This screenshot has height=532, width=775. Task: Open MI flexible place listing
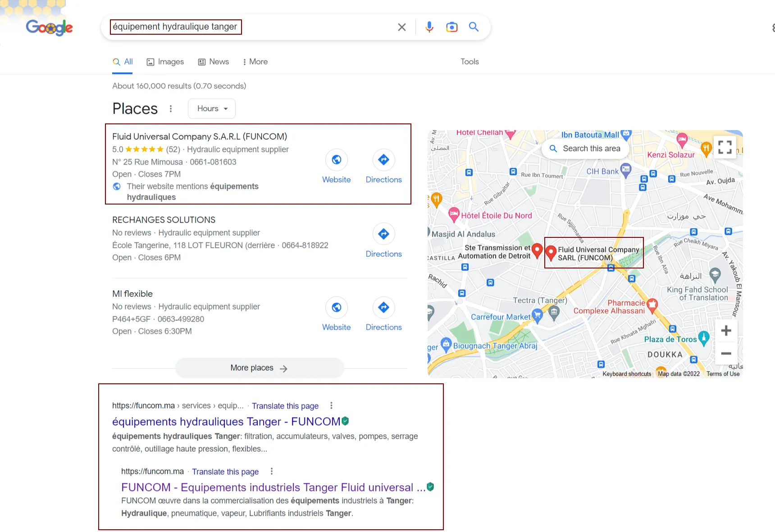[132, 294]
